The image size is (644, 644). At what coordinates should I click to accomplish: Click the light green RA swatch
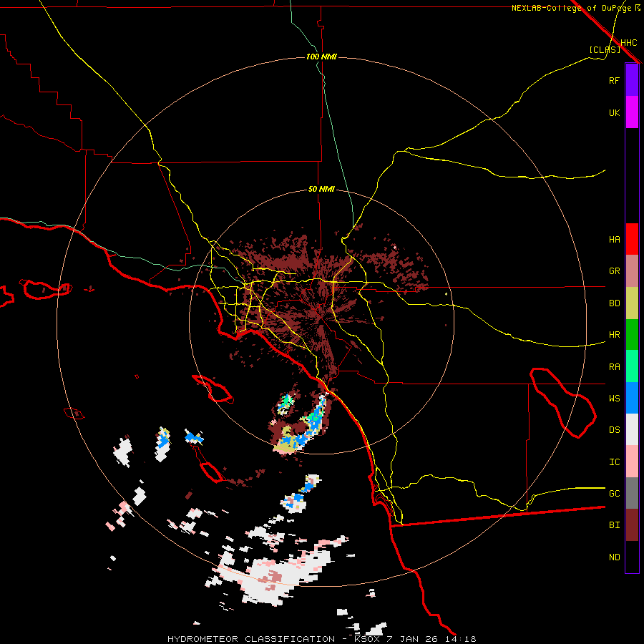coord(632,366)
